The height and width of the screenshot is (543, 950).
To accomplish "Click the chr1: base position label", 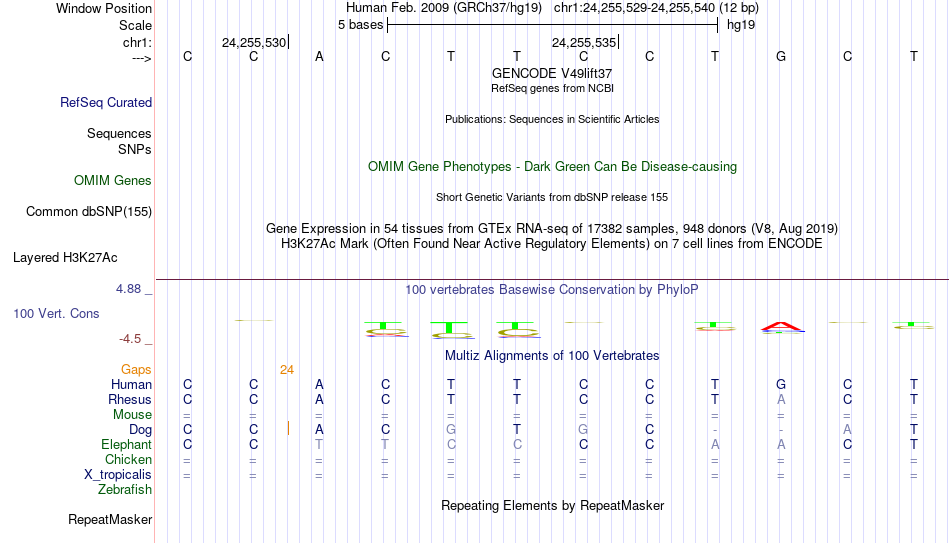I will pos(137,42).
